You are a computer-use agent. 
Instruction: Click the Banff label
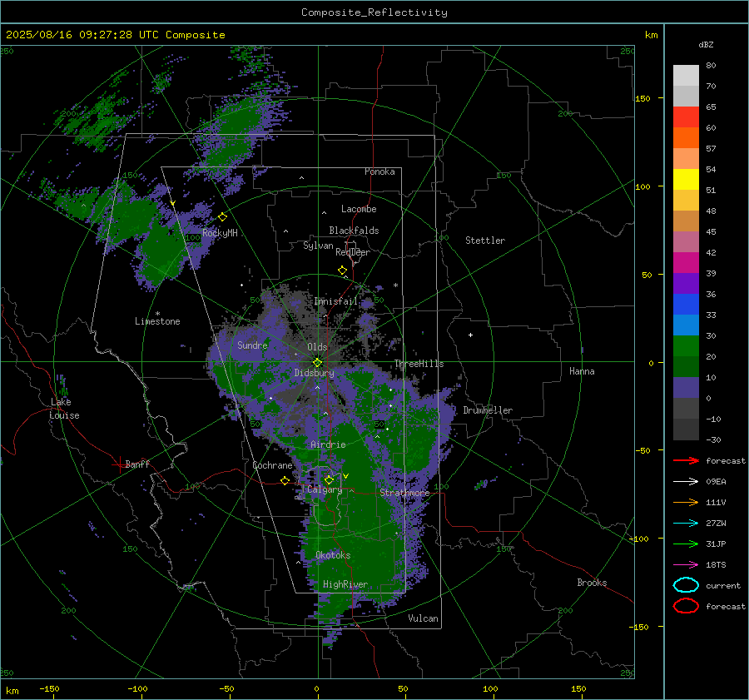point(137,464)
